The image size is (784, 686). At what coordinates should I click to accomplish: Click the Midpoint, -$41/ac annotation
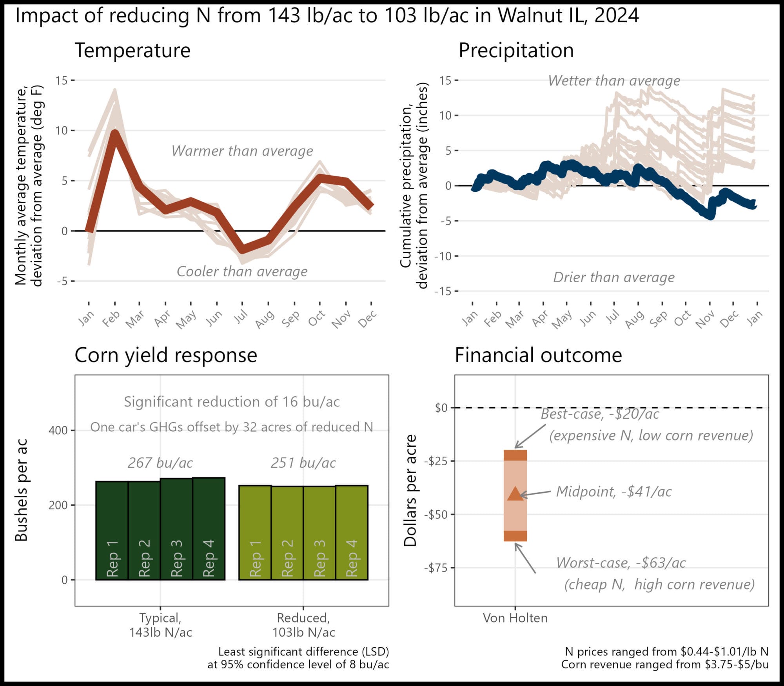[614, 492]
